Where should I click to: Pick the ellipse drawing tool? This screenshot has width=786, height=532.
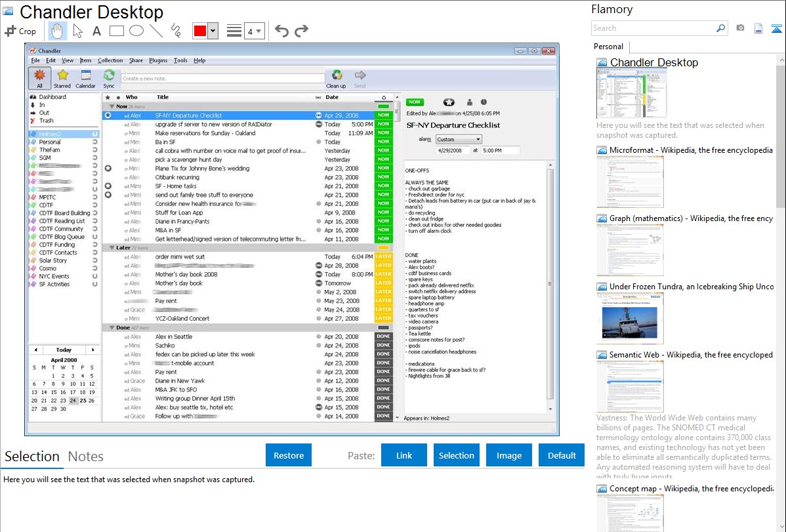tap(136, 31)
